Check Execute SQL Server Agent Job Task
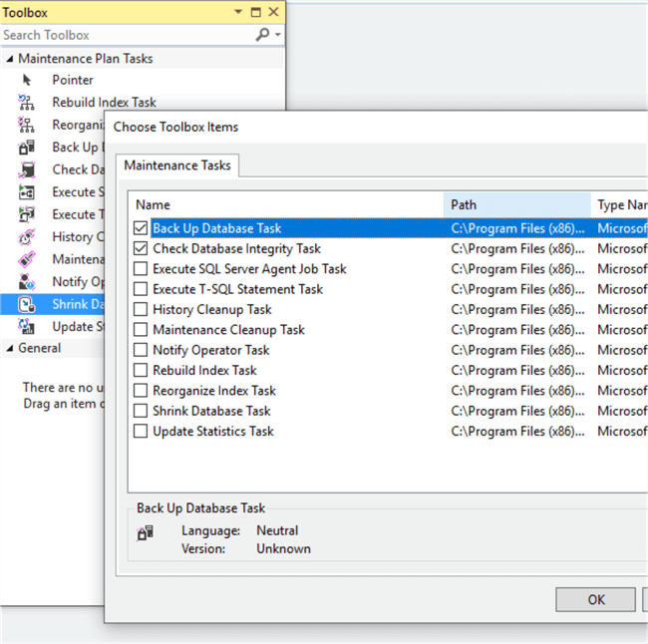 [141, 269]
